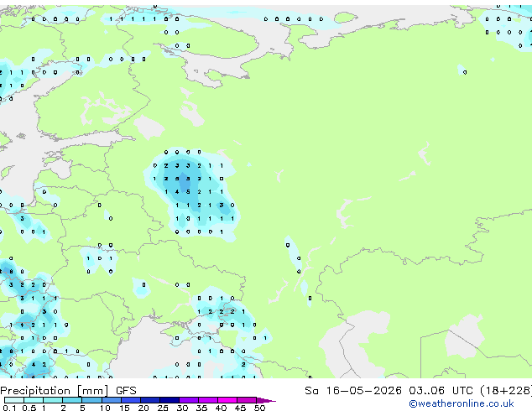Open the weatheronline.co.uk copyright link

pyautogui.click(x=462, y=403)
